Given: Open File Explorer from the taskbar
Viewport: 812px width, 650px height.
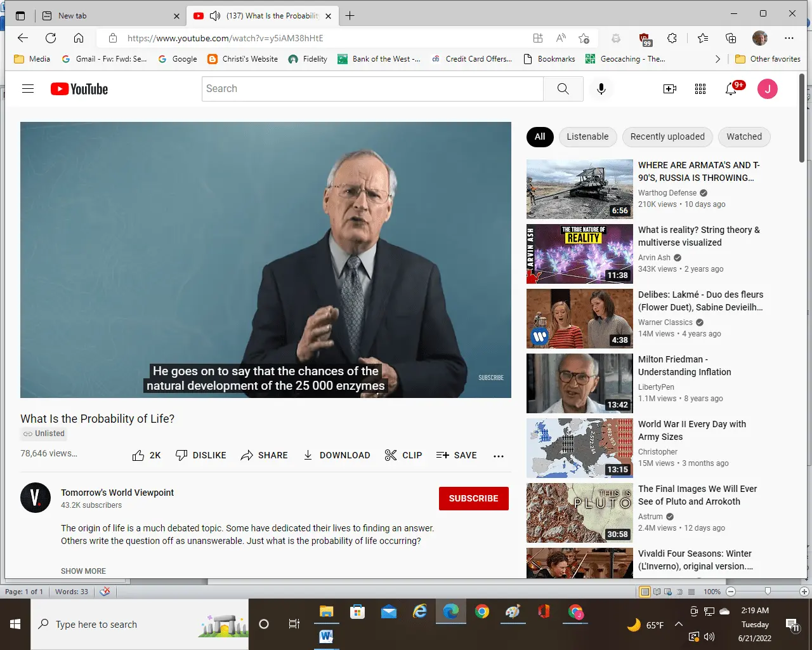Looking at the screenshot, I should pyautogui.click(x=327, y=612).
